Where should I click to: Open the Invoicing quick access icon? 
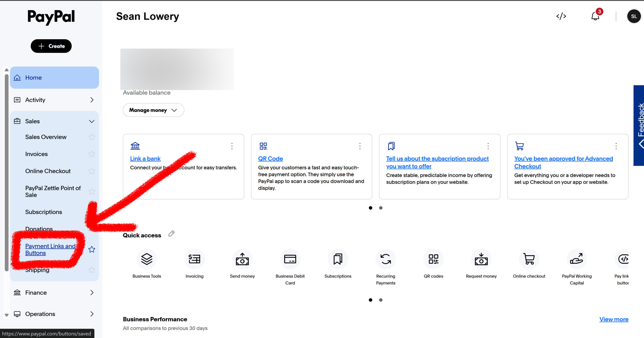(x=194, y=259)
